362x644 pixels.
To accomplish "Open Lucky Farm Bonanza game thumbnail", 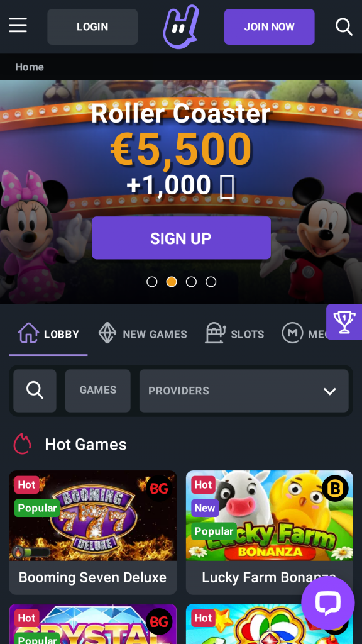I will 269,516.
